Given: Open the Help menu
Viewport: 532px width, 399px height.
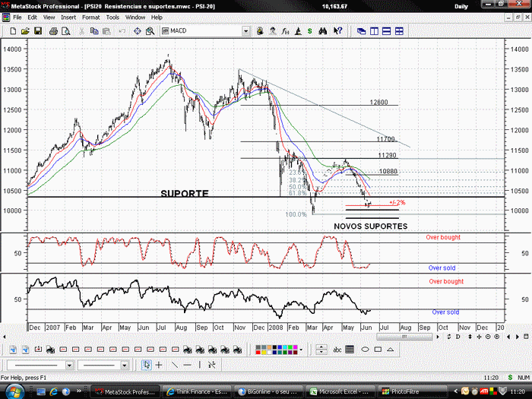Looking at the screenshot, I should click(157, 17).
